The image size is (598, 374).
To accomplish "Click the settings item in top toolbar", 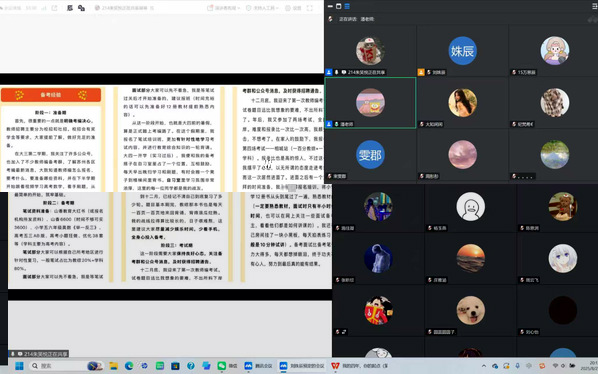I will point(293,8).
